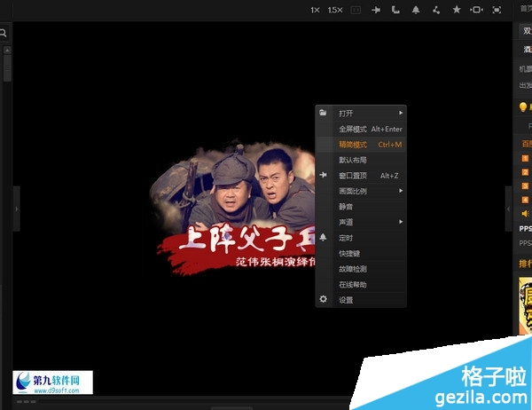The height and width of the screenshot is (410, 532).
Task: Add to favorites with the star icon
Action: point(457,10)
